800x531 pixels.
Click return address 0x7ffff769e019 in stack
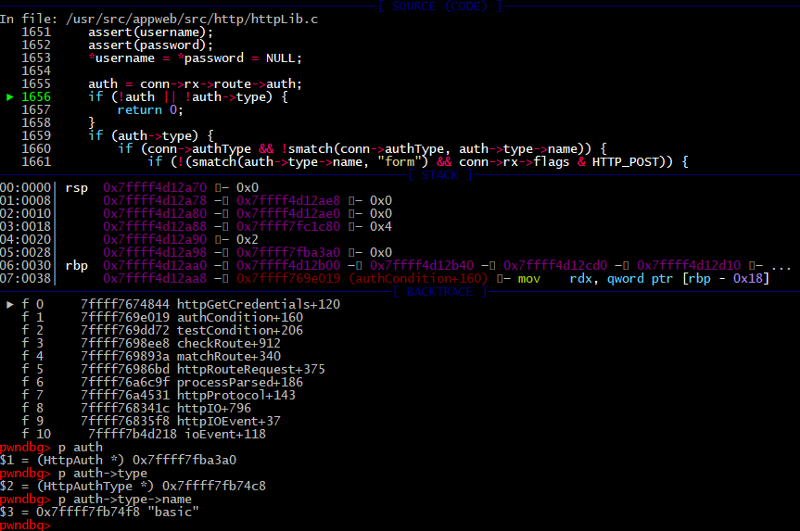[288, 279]
